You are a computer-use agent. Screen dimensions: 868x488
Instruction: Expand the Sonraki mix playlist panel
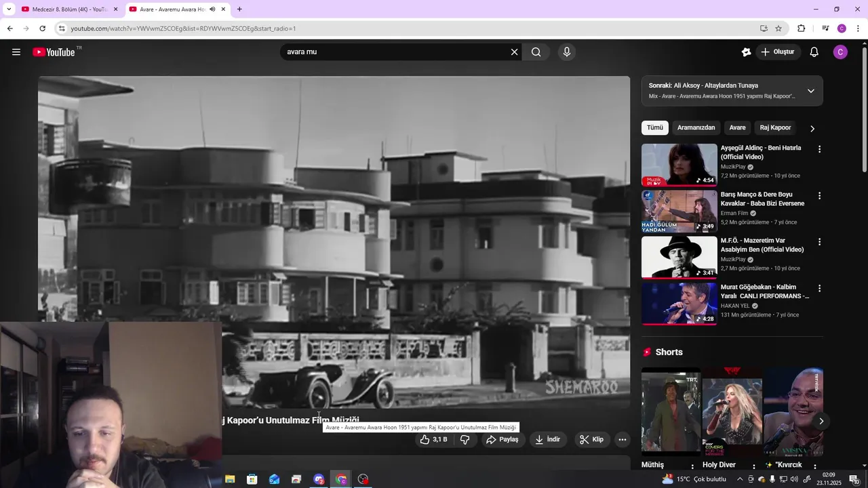pyautogui.click(x=811, y=91)
